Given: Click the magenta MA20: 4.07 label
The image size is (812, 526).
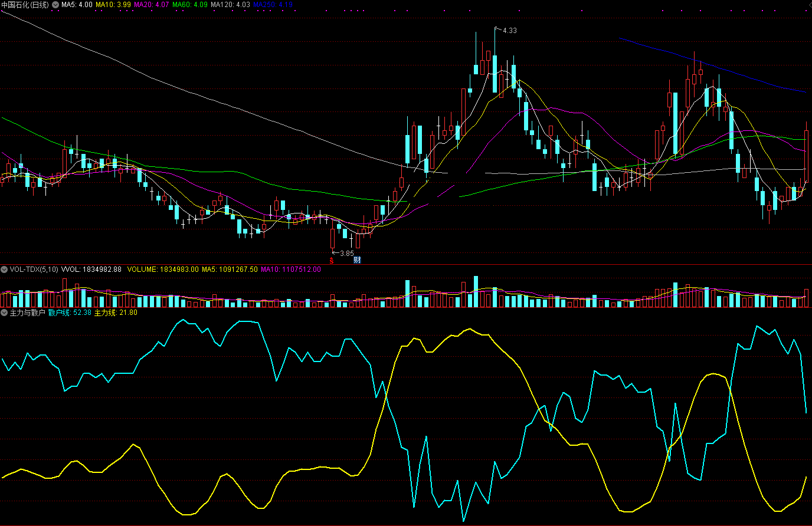Looking at the screenshot, I should (x=152, y=5).
